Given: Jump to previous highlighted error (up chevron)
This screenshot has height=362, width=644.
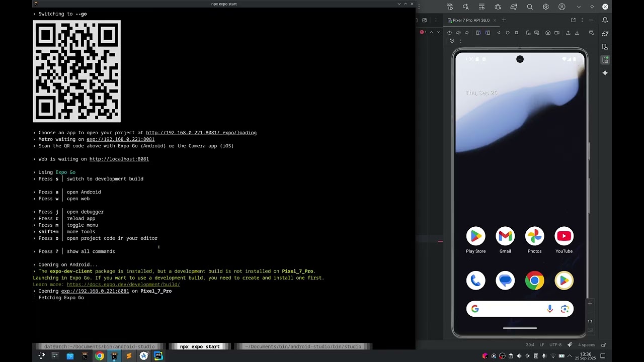Looking at the screenshot, I should coord(431,32).
